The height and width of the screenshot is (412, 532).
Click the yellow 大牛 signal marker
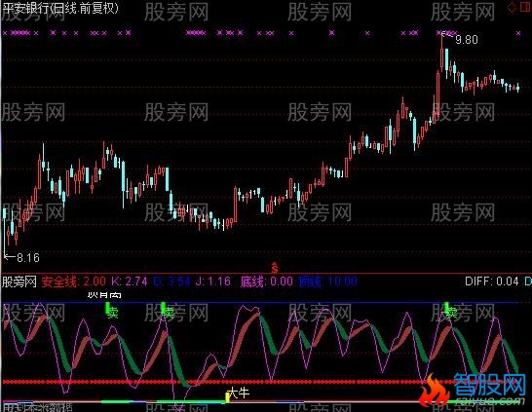click(x=238, y=393)
